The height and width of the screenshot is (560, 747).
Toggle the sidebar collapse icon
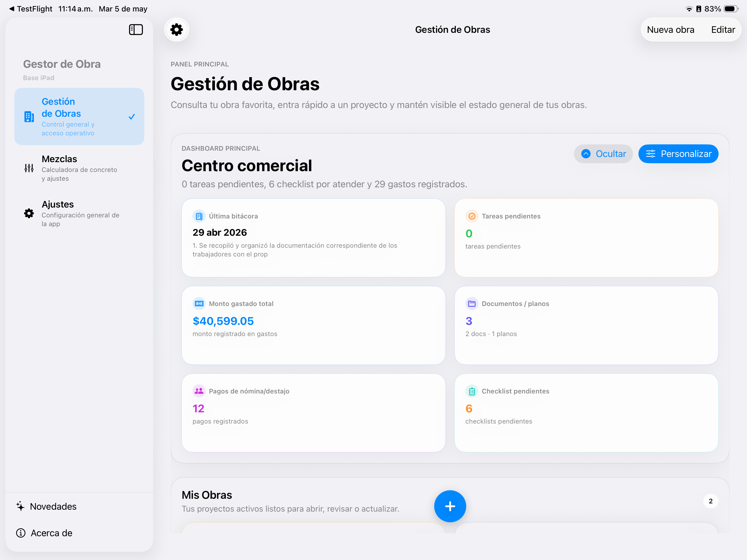click(136, 30)
